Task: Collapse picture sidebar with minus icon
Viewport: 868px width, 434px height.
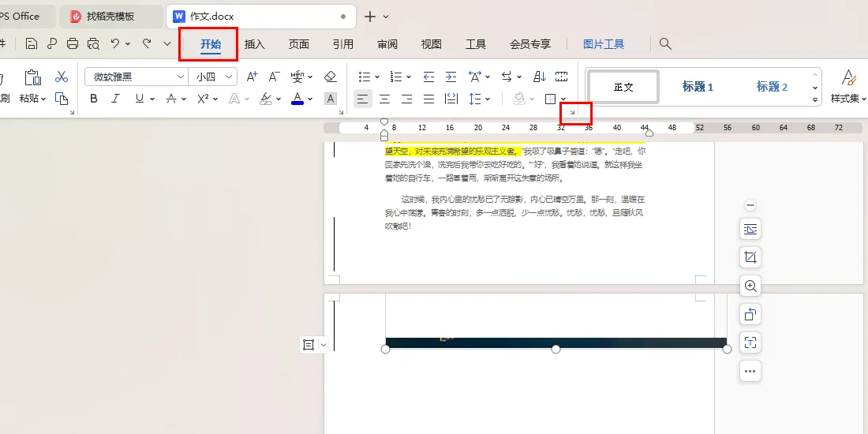Action: tap(750, 205)
